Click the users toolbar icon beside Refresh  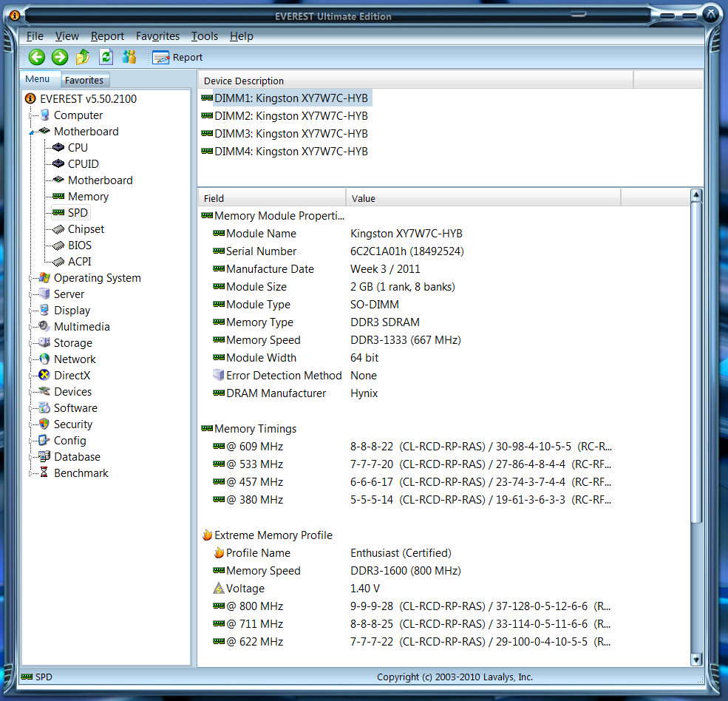pos(129,57)
